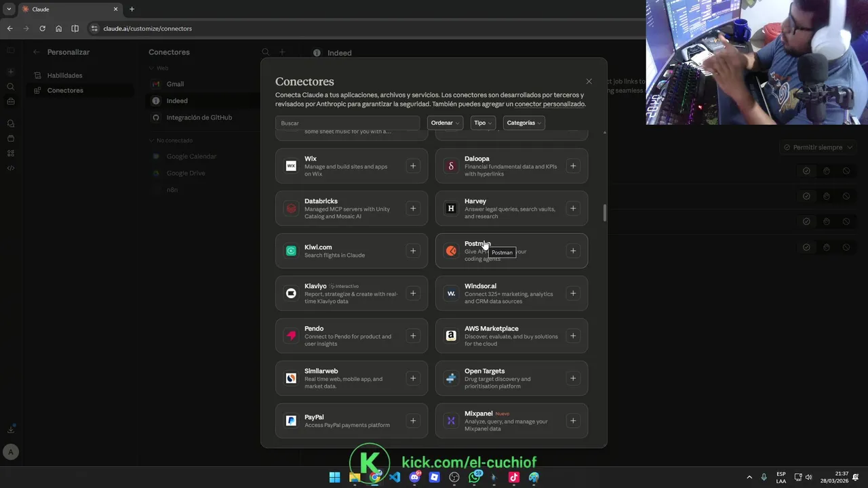Open Visual Studio Code from taskbar
Viewport: 868px width, 488px height.
coord(395,477)
